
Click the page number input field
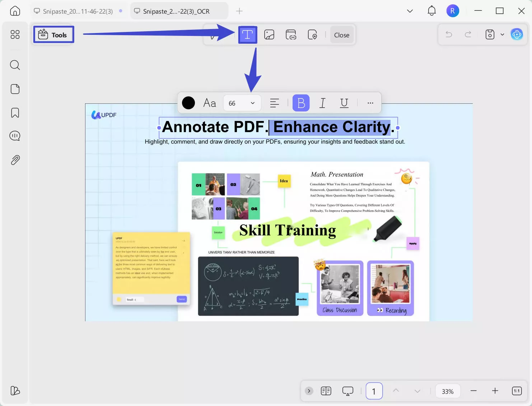[x=374, y=391]
